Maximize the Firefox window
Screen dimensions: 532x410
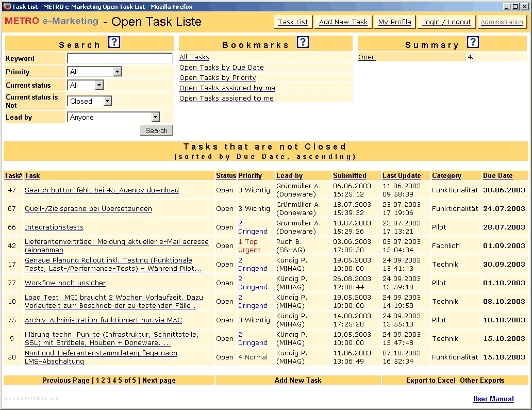(x=515, y=6)
